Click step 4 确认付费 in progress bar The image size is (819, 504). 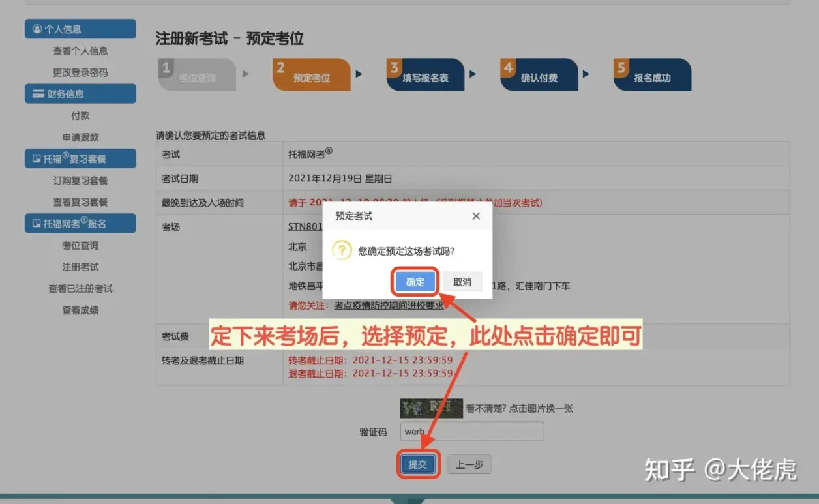(x=539, y=74)
